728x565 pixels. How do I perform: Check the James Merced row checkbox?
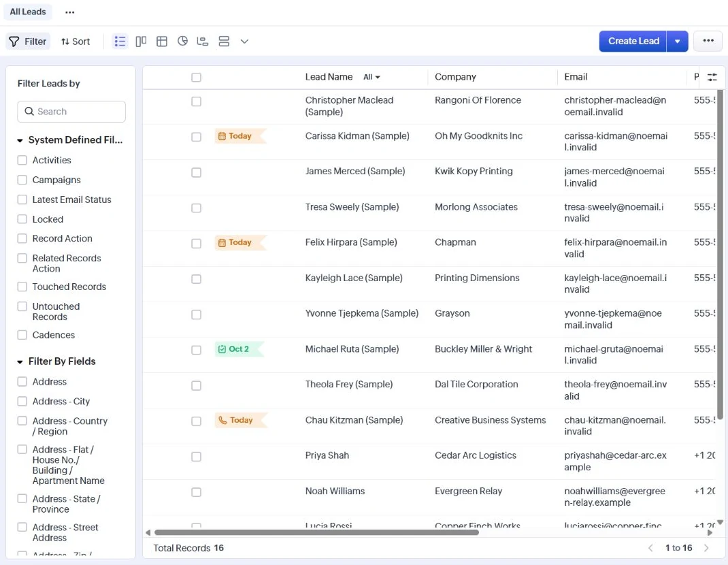197,172
